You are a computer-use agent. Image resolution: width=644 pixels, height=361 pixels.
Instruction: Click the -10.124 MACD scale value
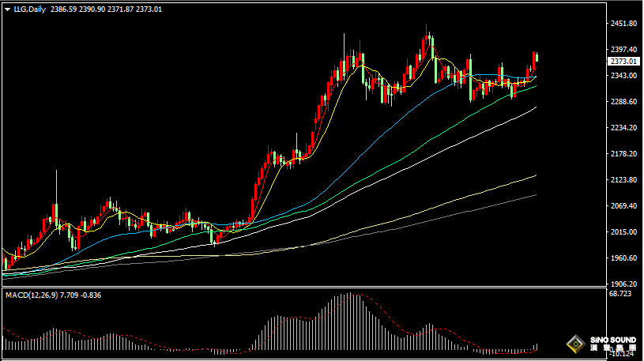[621, 353]
